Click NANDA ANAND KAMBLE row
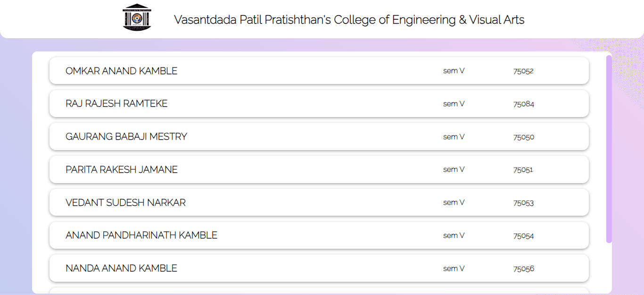Screen dimensions: 644x295 pyautogui.click(x=121, y=269)
